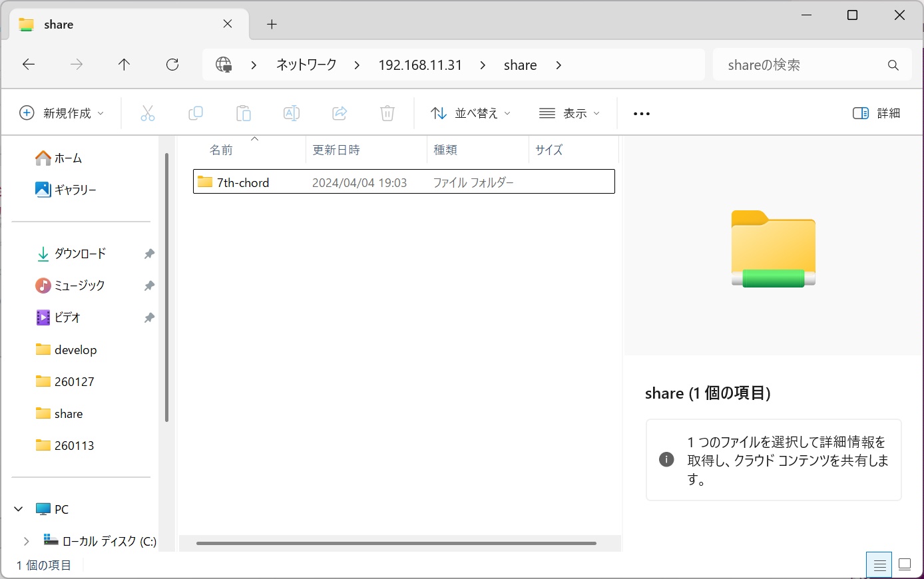The width and height of the screenshot is (924, 579).
Task: Click the horizontal scrollbar in file list
Action: point(396,543)
